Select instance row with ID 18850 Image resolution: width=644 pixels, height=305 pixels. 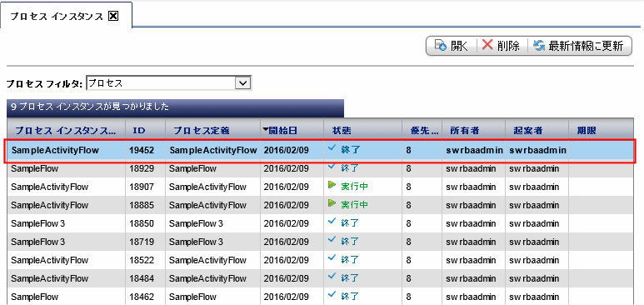322,223
